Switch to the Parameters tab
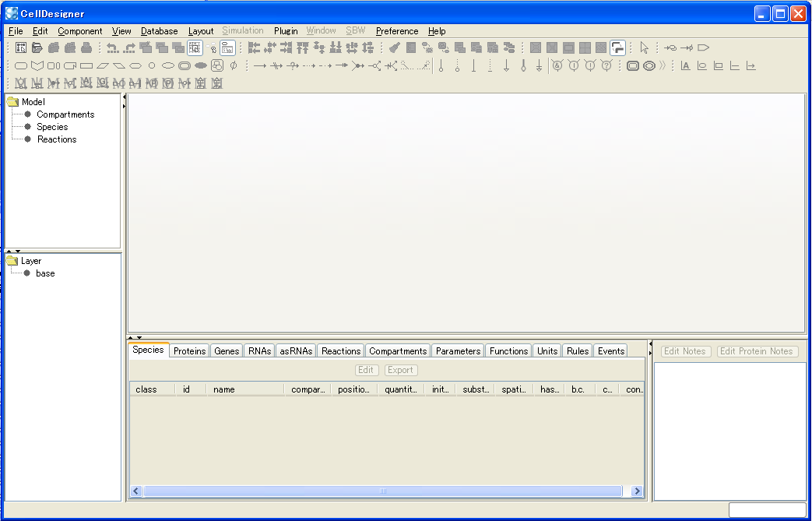812x521 pixels. (x=459, y=351)
